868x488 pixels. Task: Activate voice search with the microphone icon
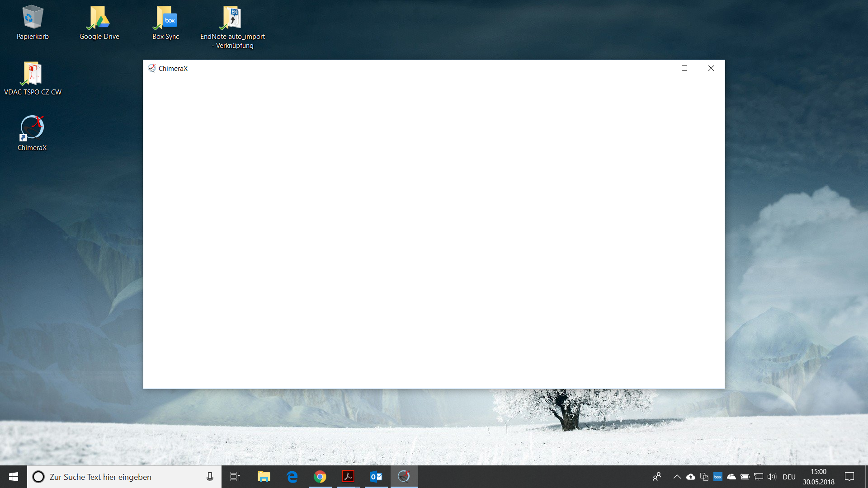click(209, 477)
